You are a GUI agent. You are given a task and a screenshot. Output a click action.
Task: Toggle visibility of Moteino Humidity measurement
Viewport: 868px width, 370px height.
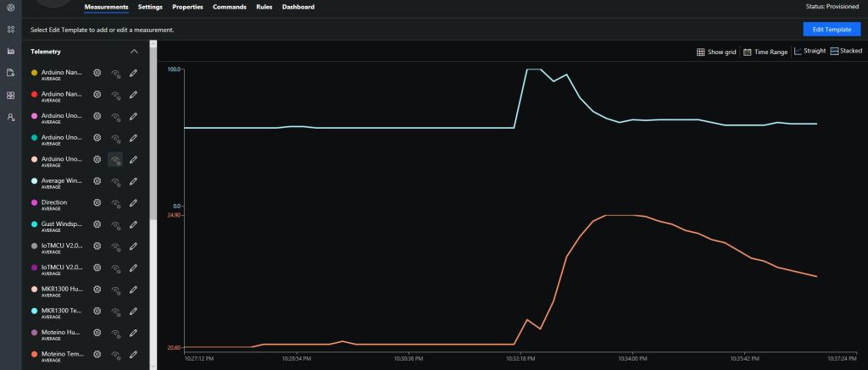pos(115,333)
